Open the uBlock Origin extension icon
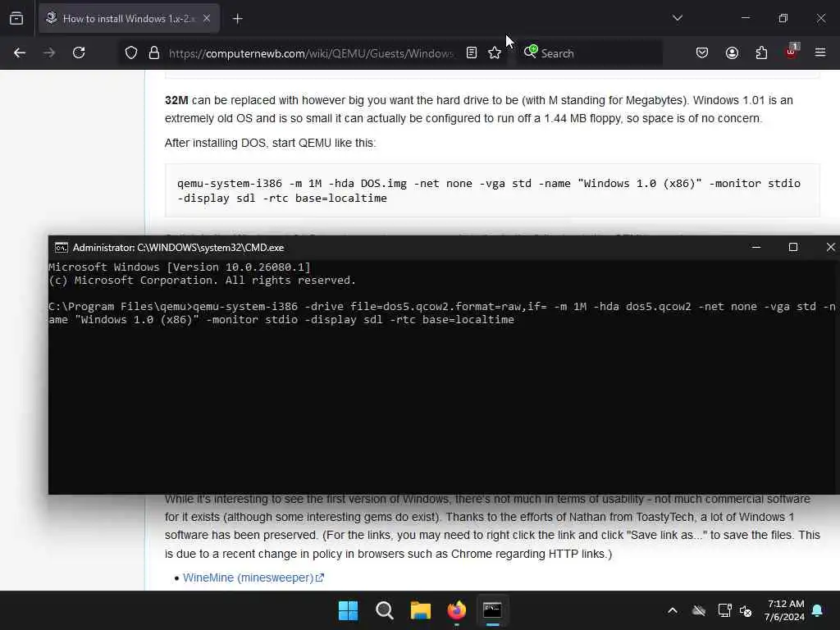Viewport: 840px width, 630px height. pyautogui.click(x=792, y=52)
